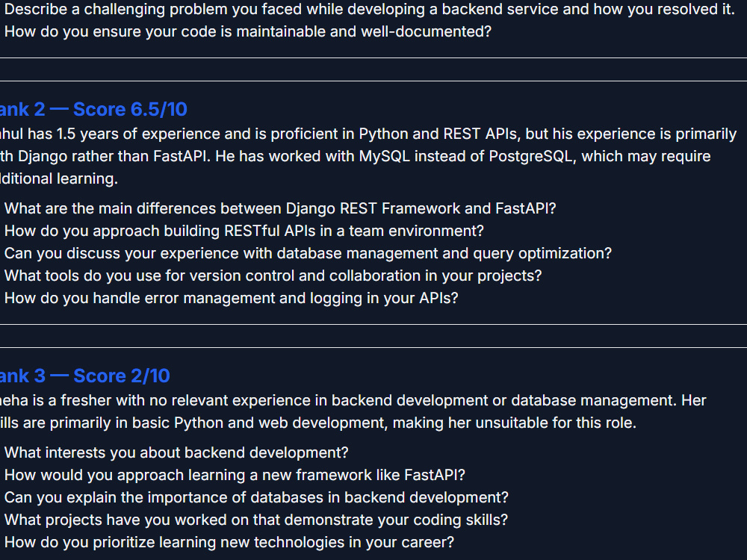Click the Rank 2 — Score 6.5/10 heading

93,110
